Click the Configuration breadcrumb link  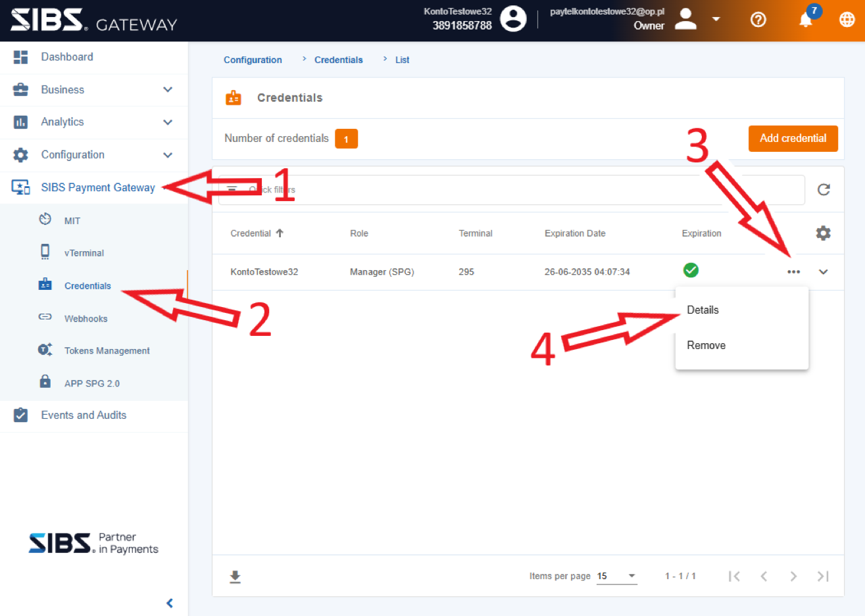tap(253, 60)
